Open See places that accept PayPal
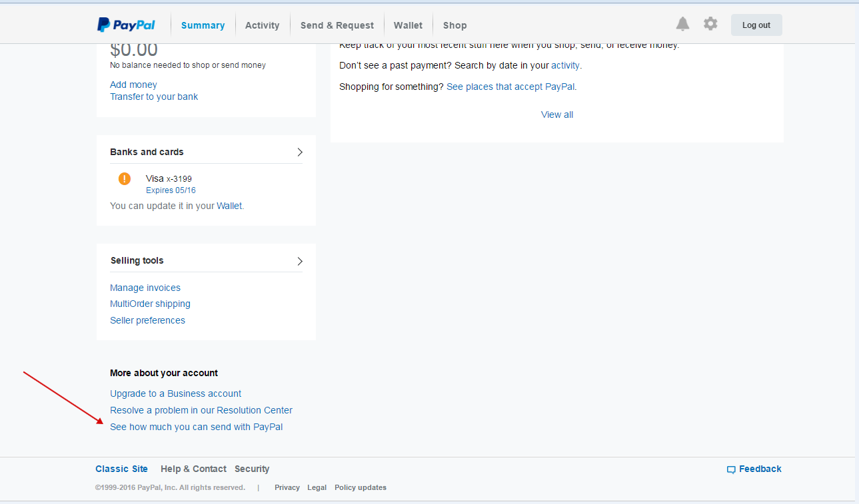 tap(510, 87)
